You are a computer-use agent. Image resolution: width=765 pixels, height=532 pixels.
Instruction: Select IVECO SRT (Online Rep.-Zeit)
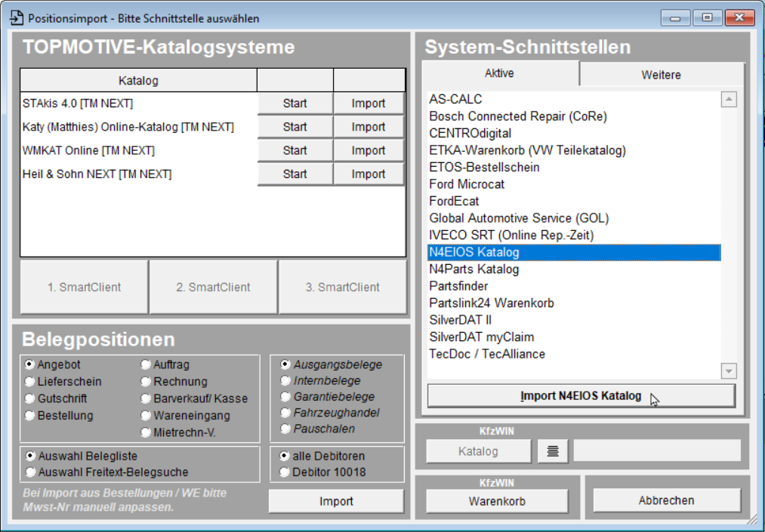pyautogui.click(x=574, y=235)
